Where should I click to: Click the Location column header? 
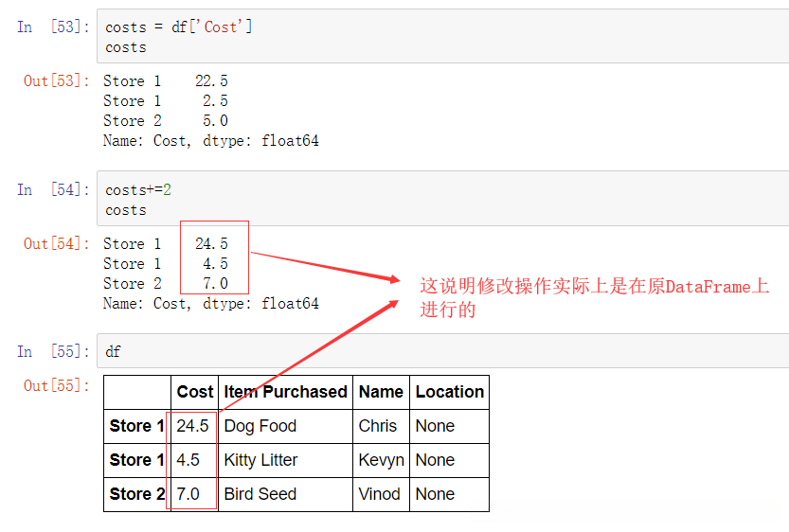(x=449, y=392)
